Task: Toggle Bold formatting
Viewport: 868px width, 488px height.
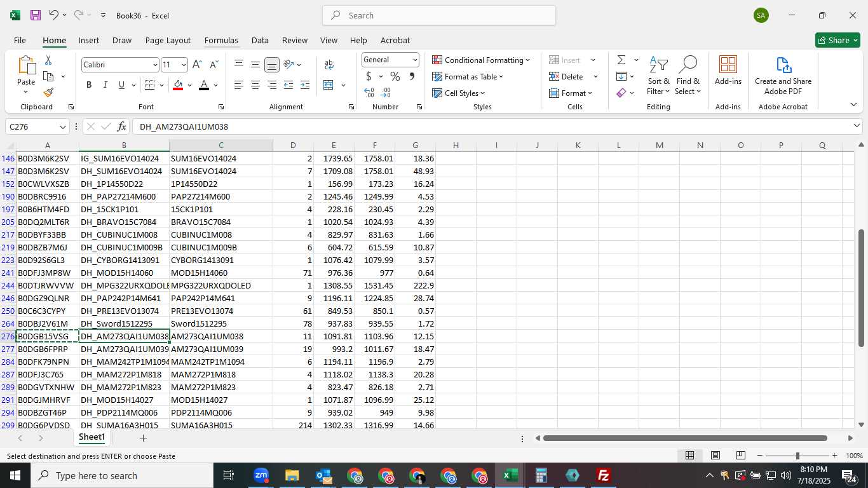Action: [89, 85]
